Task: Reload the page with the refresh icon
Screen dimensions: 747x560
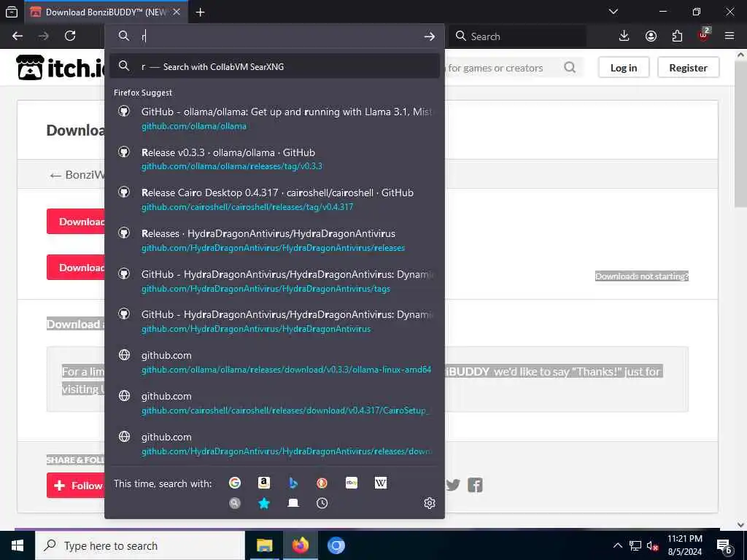Action: tap(70, 36)
